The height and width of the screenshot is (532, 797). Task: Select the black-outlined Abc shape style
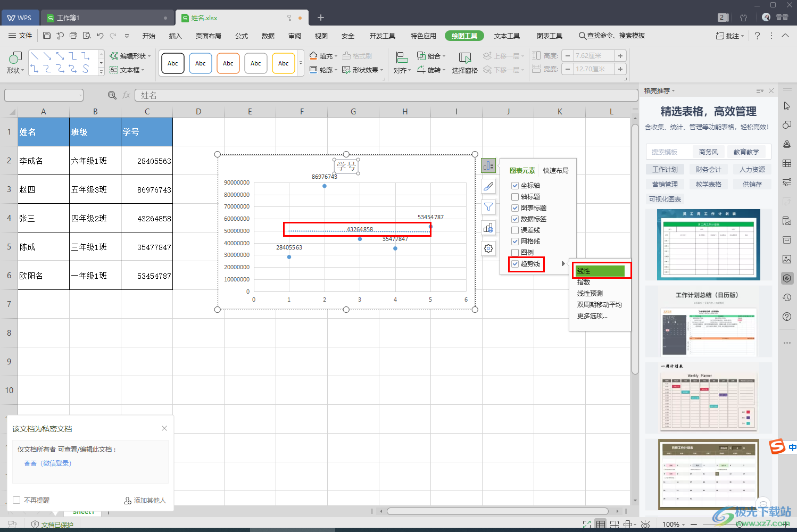tap(173, 63)
